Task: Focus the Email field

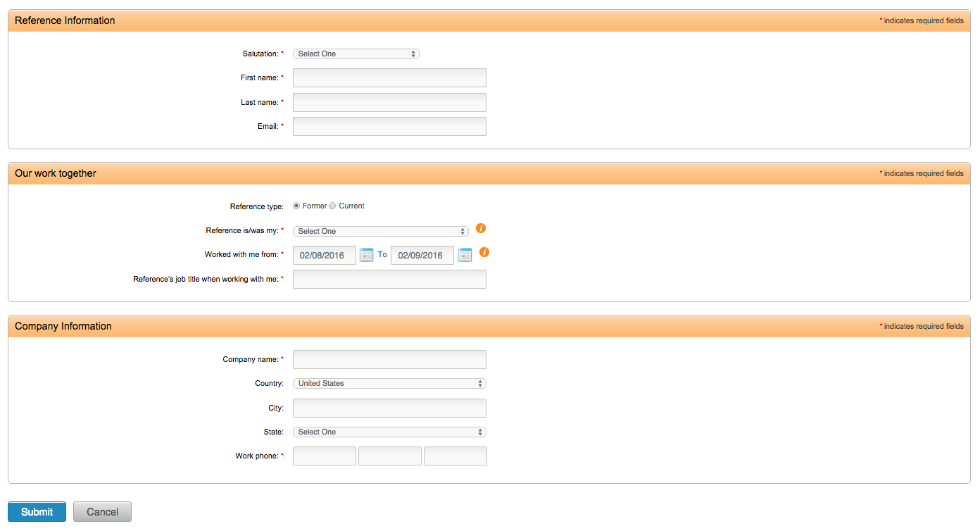Action: click(389, 126)
